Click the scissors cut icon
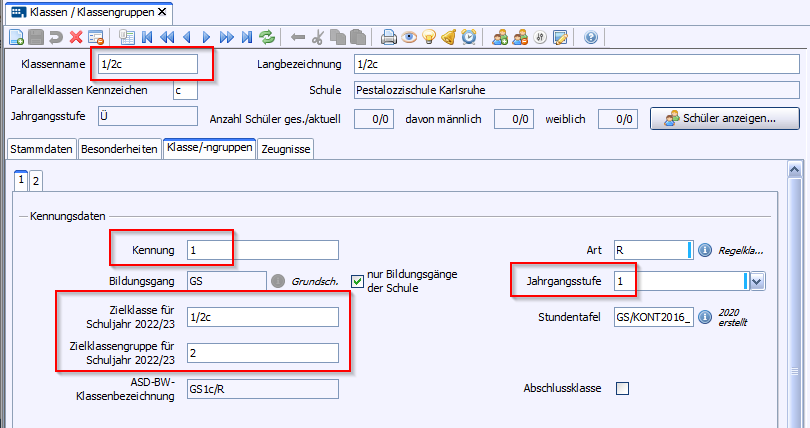This screenshot has width=810, height=428. click(x=318, y=38)
